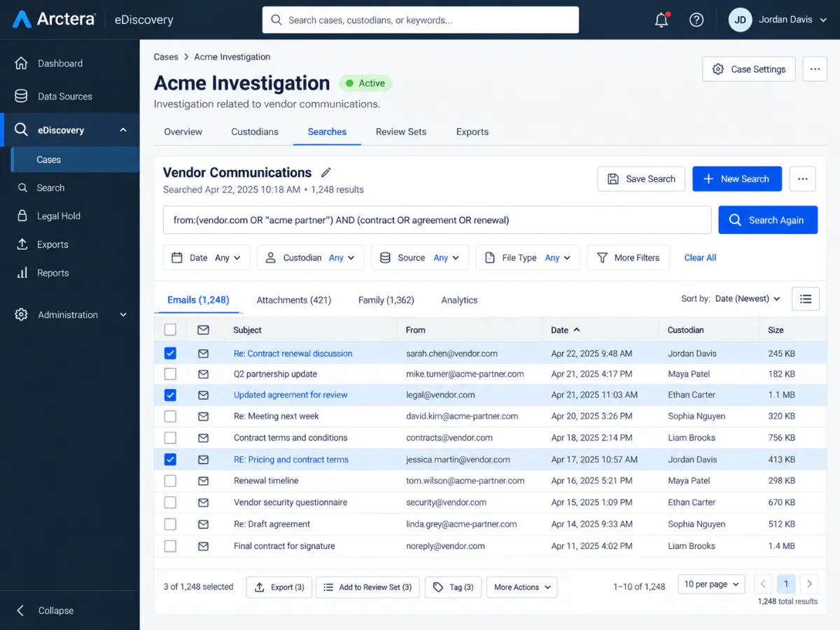
Task: Click Clear All filters link
Action: tap(700, 258)
